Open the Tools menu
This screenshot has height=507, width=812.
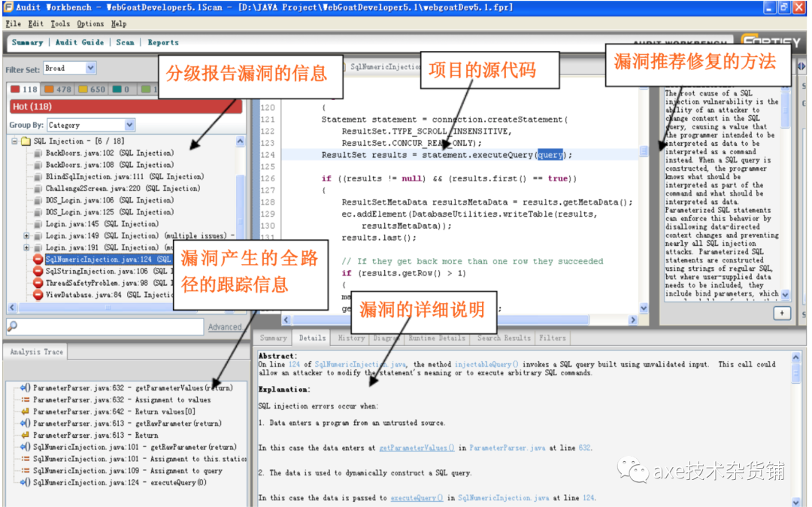[x=60, y=24]
